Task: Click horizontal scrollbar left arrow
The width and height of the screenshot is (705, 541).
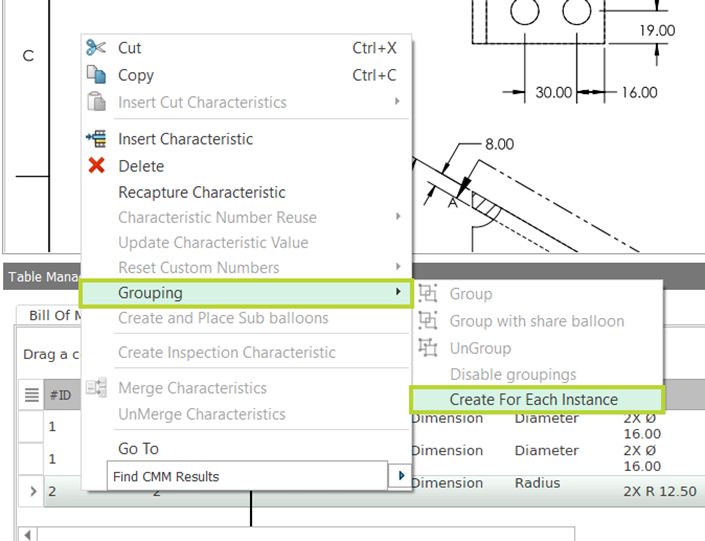Action: coord(28,535)
